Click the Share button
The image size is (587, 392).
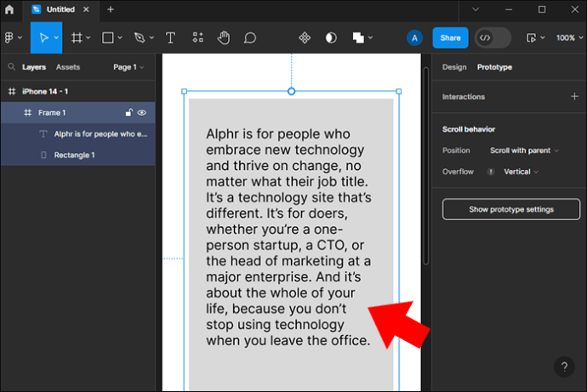click(x=450, y=37)
